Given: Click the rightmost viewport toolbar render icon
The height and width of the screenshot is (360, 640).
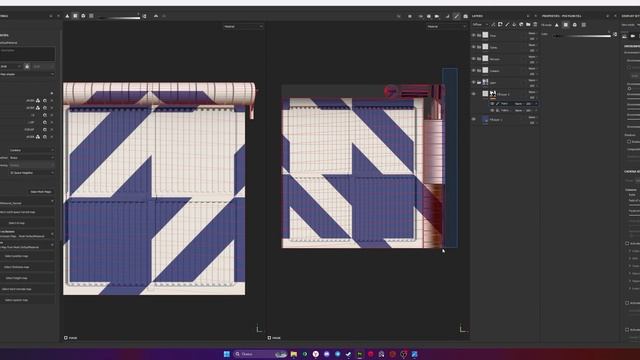Looking at the screenshot, I should pyautogui.click(x=465, y=16).
